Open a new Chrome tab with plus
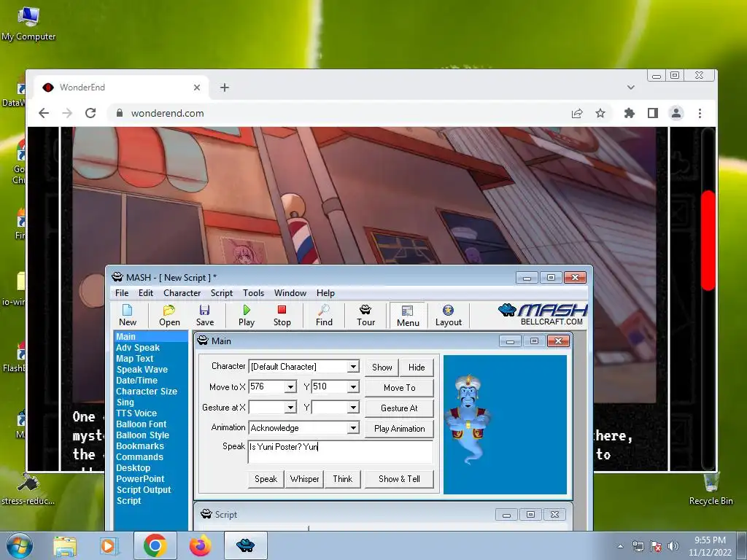The image size is (747, 560). pyautogui.click(x=225, y=87)
